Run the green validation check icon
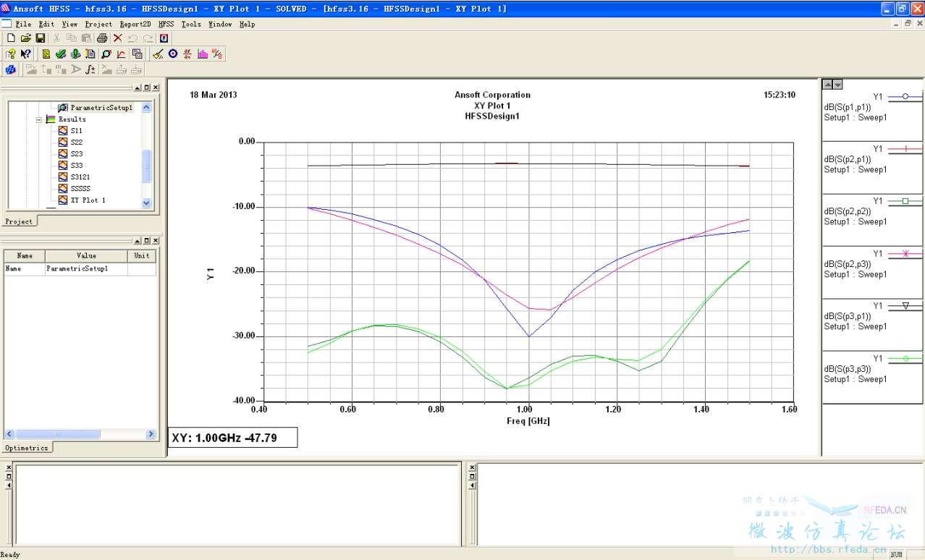Screen dimensions: 925x560 61,54
